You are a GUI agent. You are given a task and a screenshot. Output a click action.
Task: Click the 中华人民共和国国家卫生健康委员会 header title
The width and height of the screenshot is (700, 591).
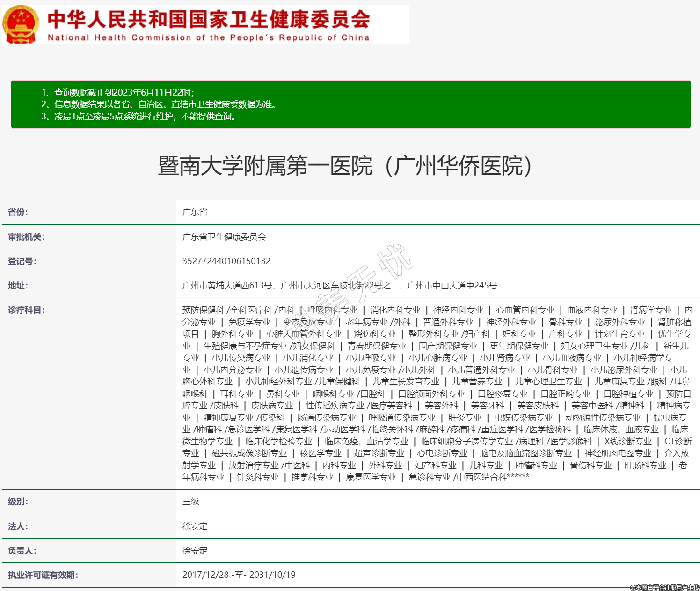coord(209,19)
